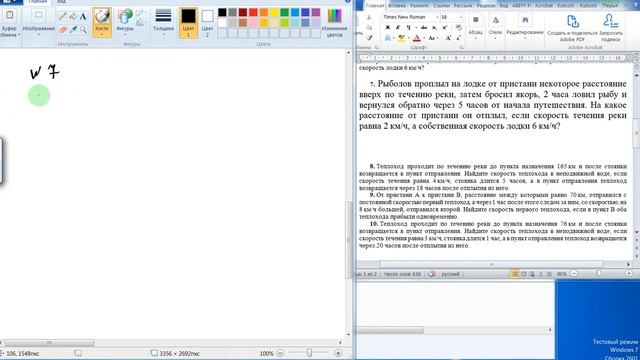
Task: Open the Paint application menu button
Action: pos(11,2)
